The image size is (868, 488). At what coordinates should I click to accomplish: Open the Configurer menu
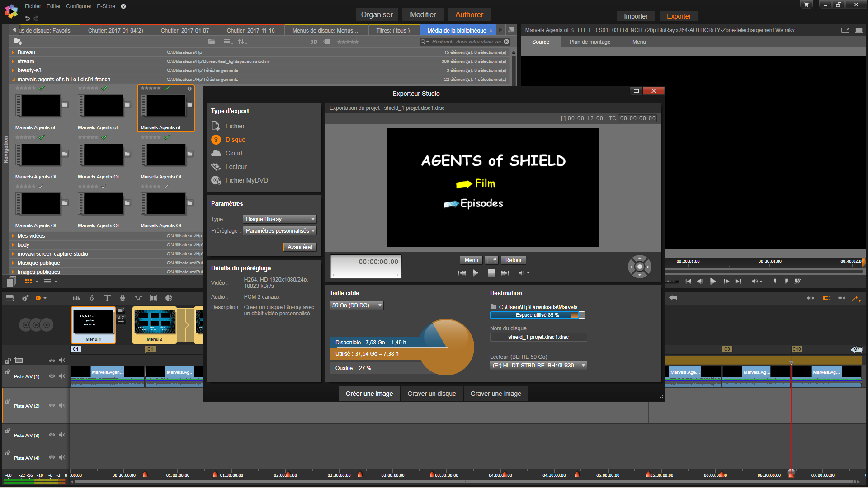(79, 6)
